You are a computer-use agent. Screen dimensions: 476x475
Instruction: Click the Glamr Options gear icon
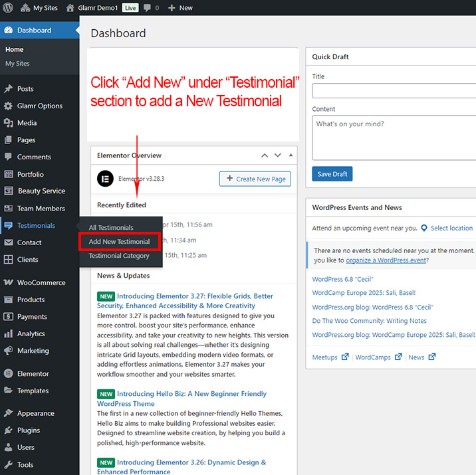[x=8, y=106]
